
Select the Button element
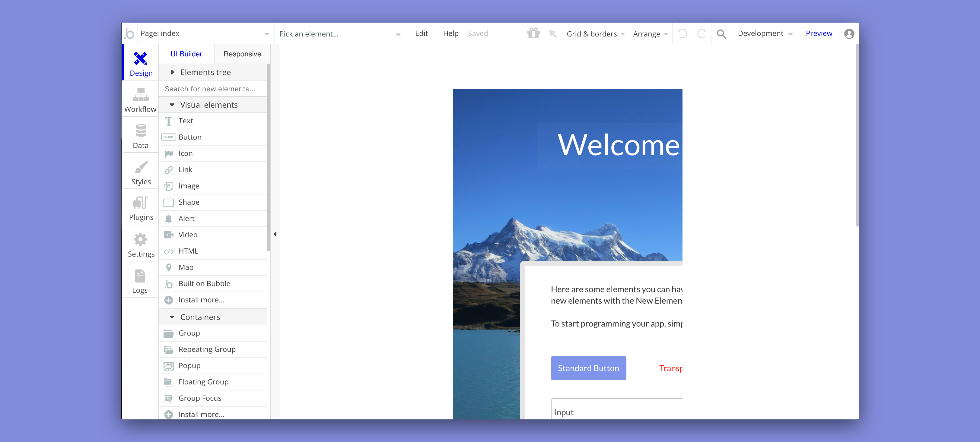(213, 137)
